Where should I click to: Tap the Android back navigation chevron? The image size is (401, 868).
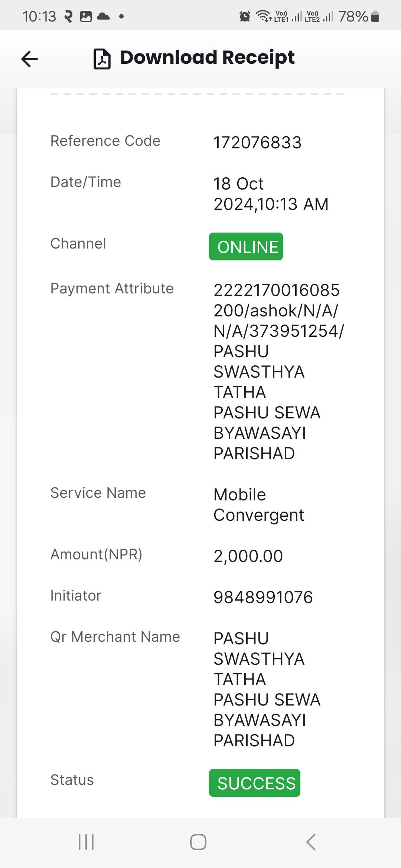(311, 842)
